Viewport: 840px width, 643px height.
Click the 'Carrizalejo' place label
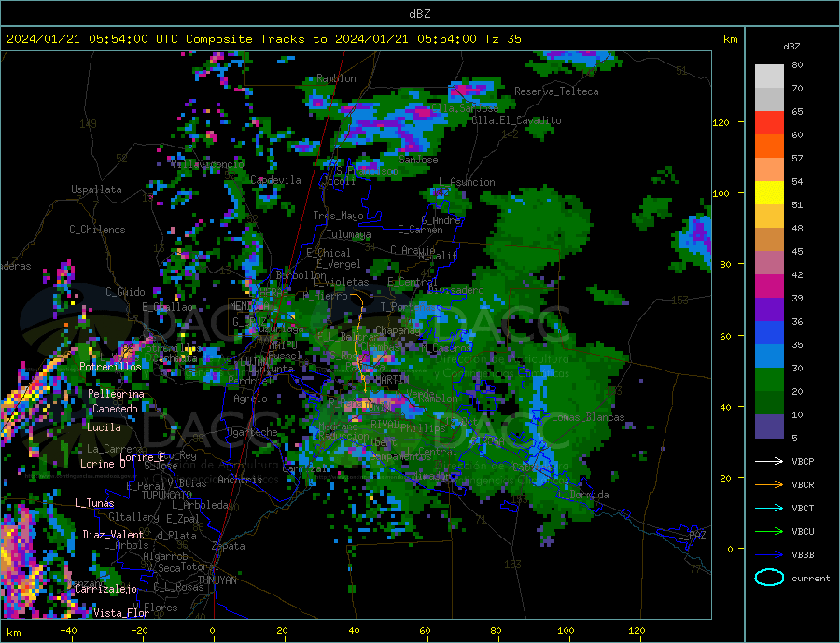pos(105,590)
